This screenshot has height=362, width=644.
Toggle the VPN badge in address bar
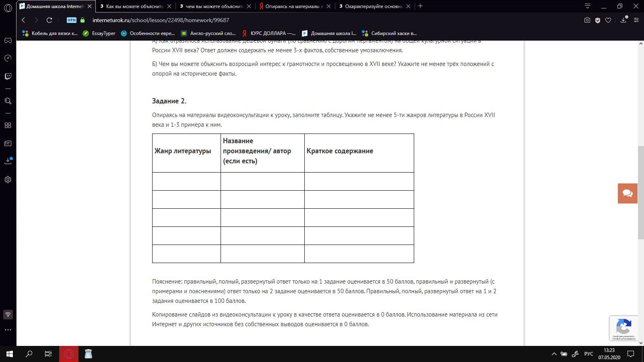coord(72,20)
